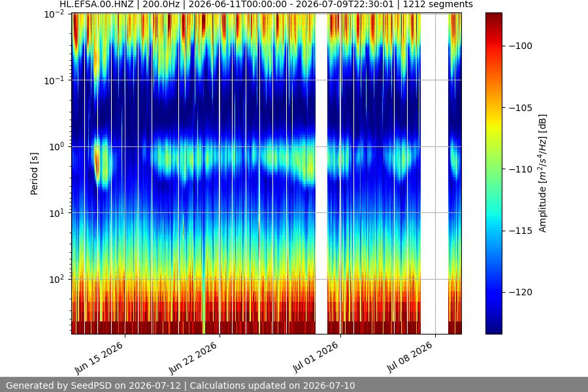
Task: Select the 'Jun 15 2026' x-axis date label
Action: [x=99, y=358]
